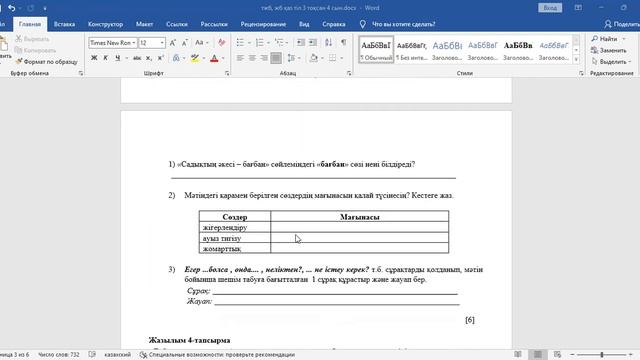The width and height of the screenshot is (640, 360).
Task: Align text right
Action: click(x=264, y=58)
